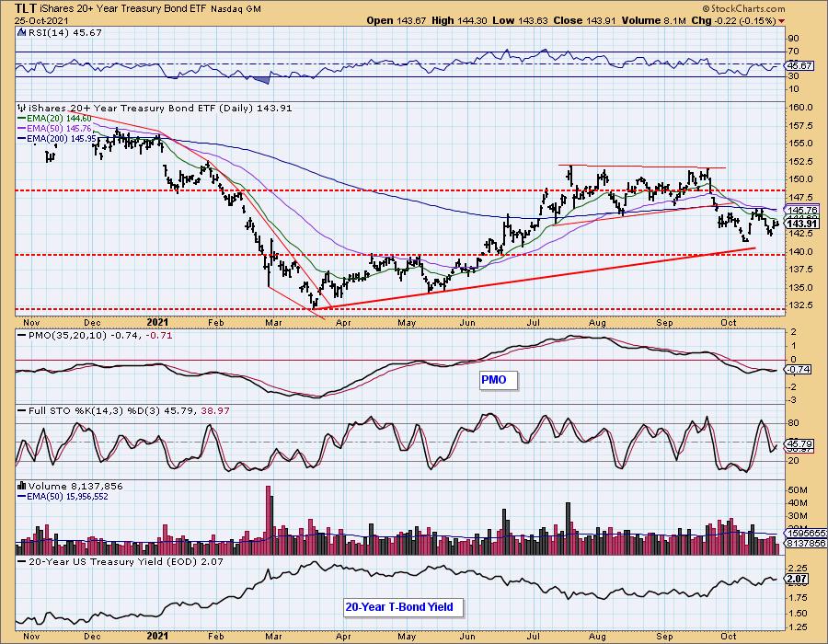Click the red down-arrow beside Chg value
This screenshot has height=644, width=828.
(x=781, y=21)
